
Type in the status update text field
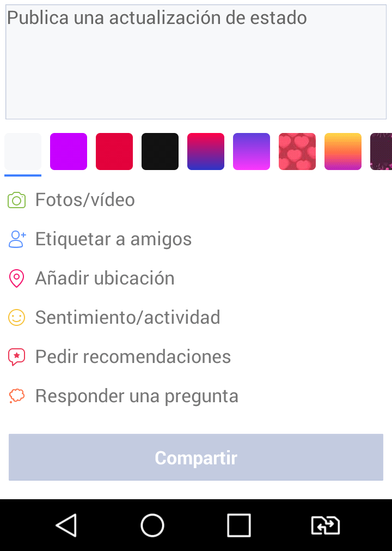[196, 62]
